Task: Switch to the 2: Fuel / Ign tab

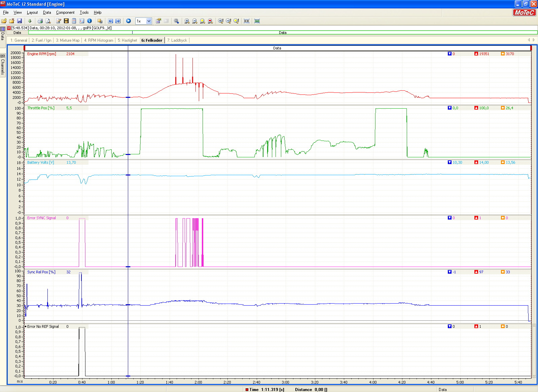Action: pyautogui.click(x=41, y=40)
